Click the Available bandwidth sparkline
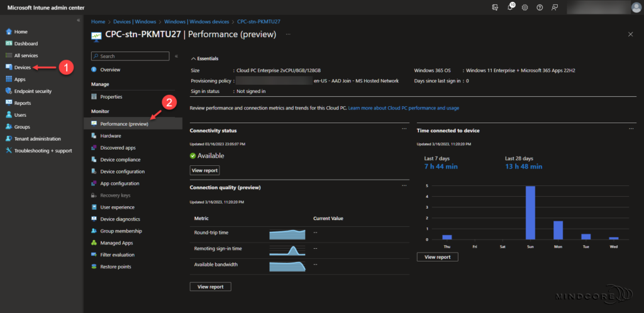 (x=287, y=266)
